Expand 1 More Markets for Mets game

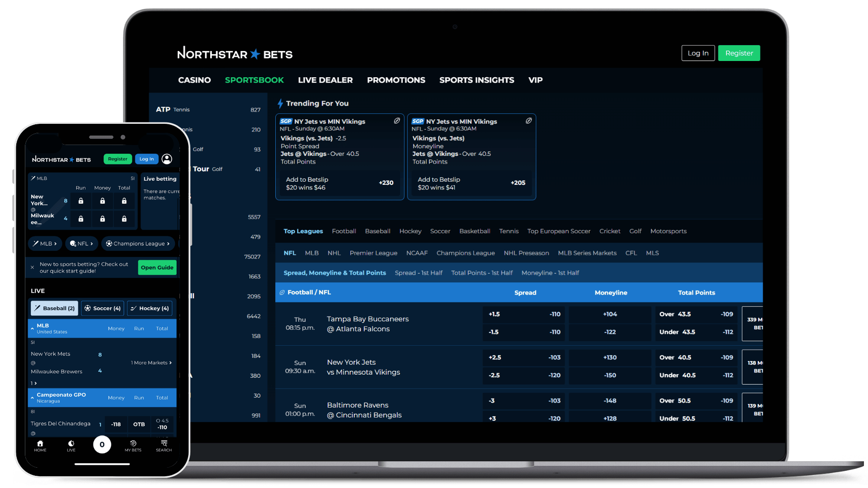[x=151, y=363]
